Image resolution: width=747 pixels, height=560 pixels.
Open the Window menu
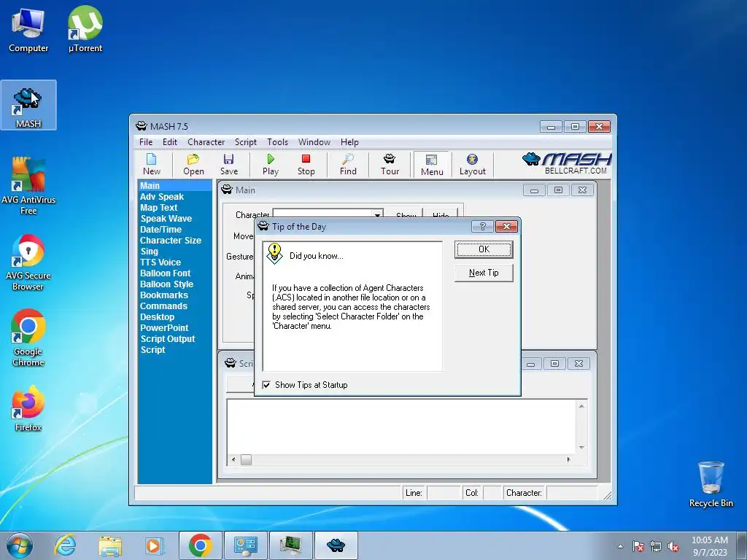[x=314, y=142]
